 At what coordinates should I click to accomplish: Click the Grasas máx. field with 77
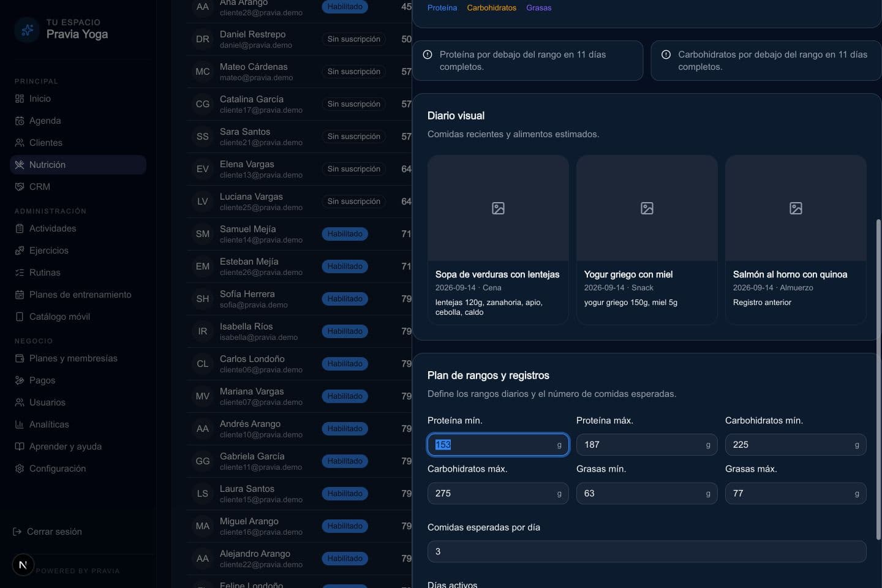[x=796, y=493]
